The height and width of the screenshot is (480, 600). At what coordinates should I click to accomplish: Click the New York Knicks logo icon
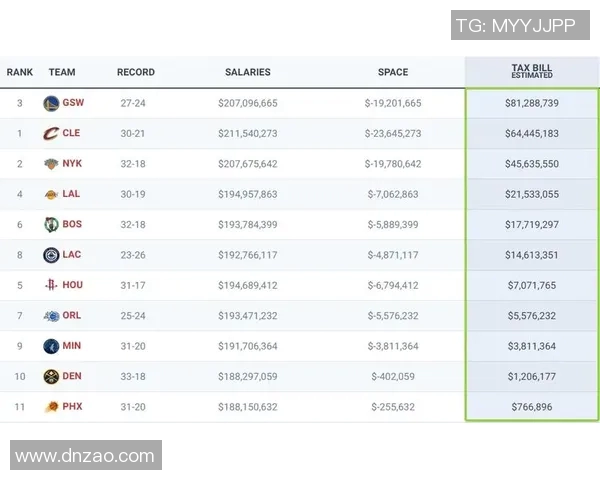[x=51, y=164]
